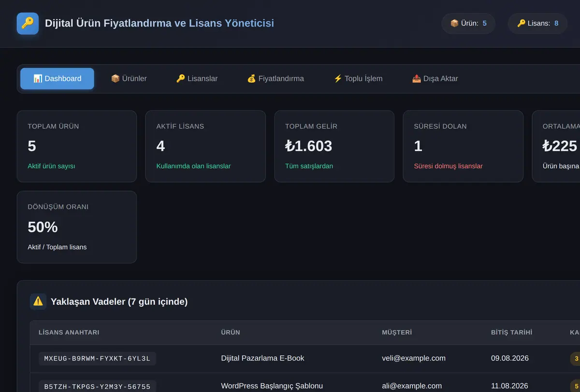Image resolution: width=580 pixels, height=392 pixels.
Task: Click the Dönüşüm Oranı 50% value
Action: click(43, 227)
